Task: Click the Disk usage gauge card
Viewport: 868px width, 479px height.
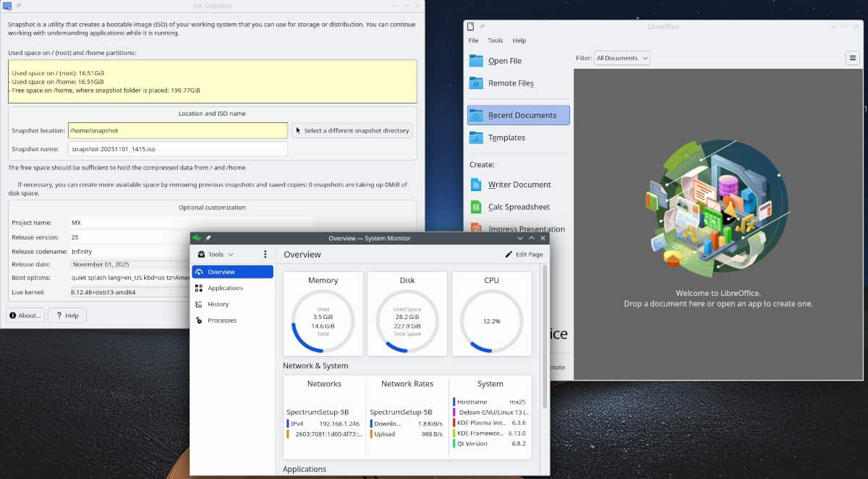Action: pyautogui.click(x=407, y=314)
